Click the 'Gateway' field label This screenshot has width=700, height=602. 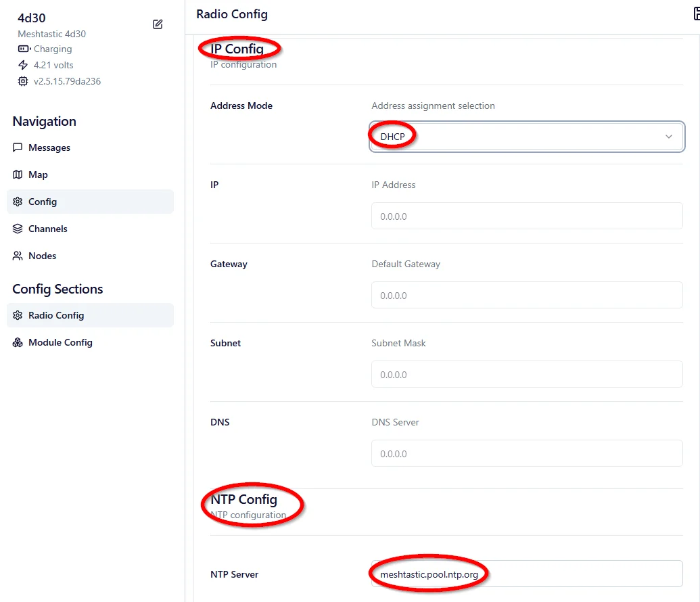pos(229,264)
